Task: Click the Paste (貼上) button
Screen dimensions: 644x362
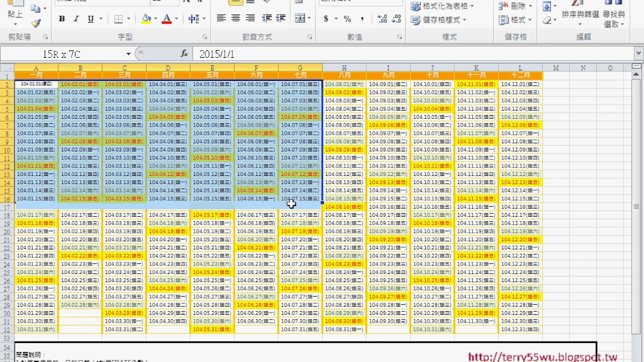Action: 15,14
